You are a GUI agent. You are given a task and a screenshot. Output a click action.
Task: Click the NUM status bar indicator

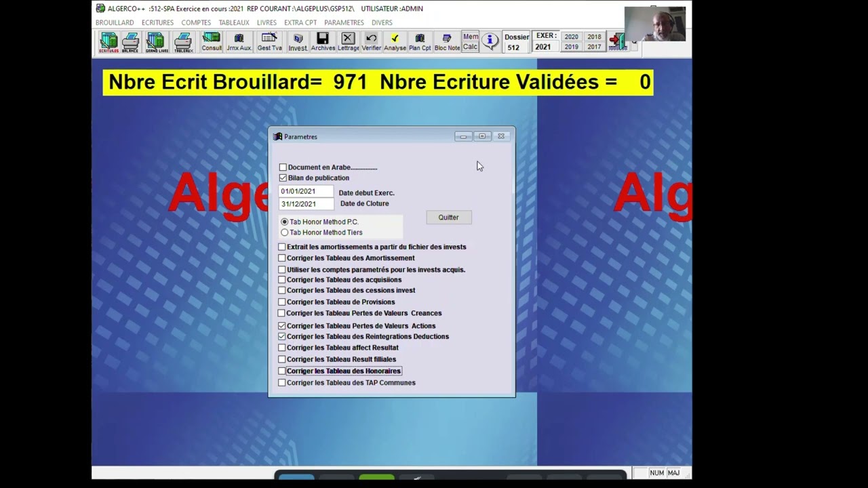click(x=656, y=473)
